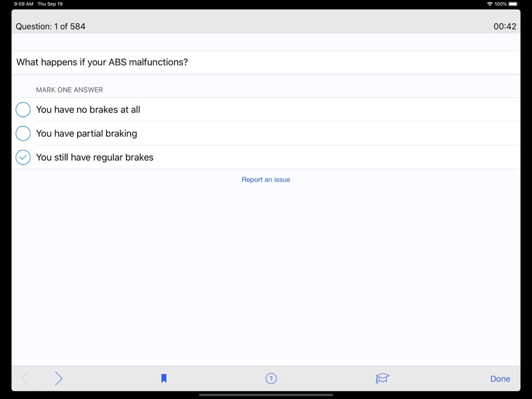Image resolution: width=532 pixels, height=399 pixels.
Task: Tap the Wi-Fi status icon
Action: 489,4
